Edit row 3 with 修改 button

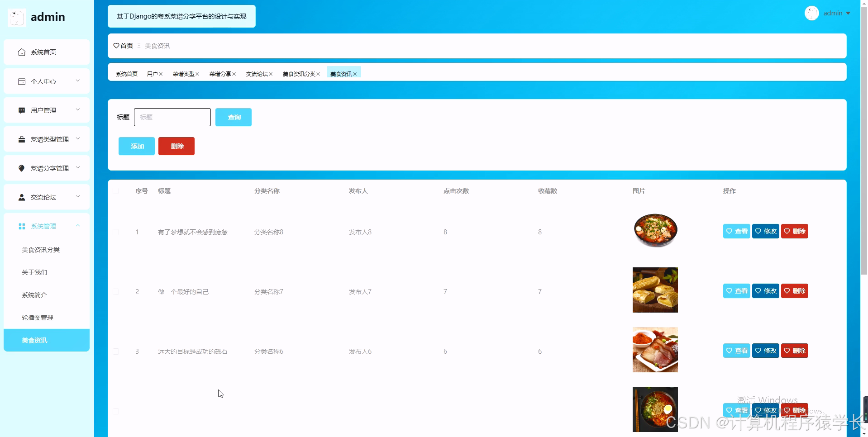coord(765,351)
